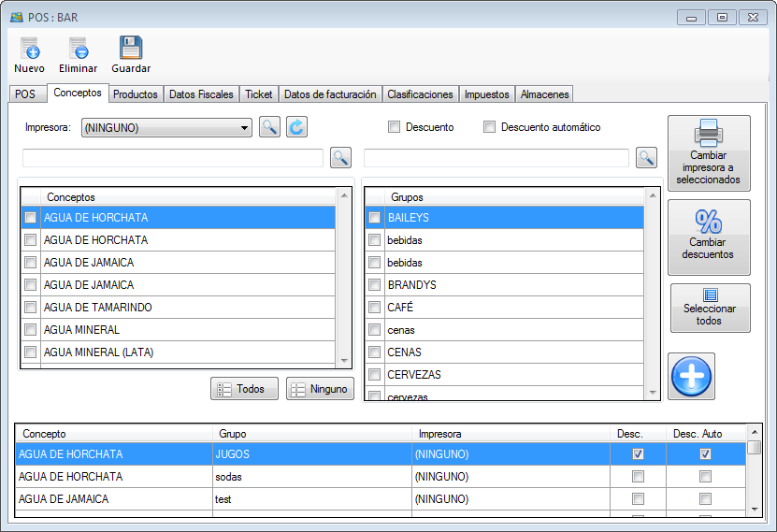Open the Clasificaciones tab

[x=420, y=94]
